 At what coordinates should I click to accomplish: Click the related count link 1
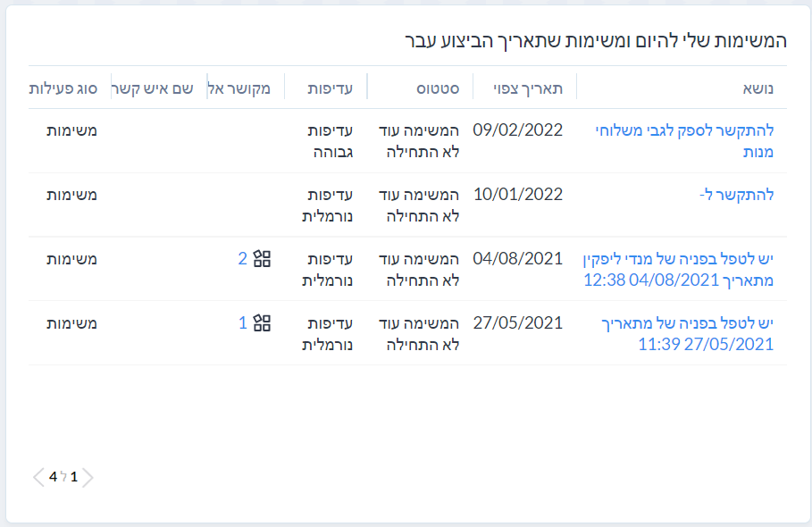(x=242, y=323)
